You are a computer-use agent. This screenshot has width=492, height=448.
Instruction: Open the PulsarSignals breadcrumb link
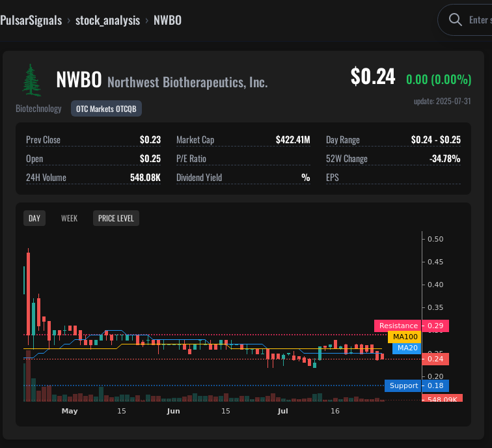click(x=31, y=20)
